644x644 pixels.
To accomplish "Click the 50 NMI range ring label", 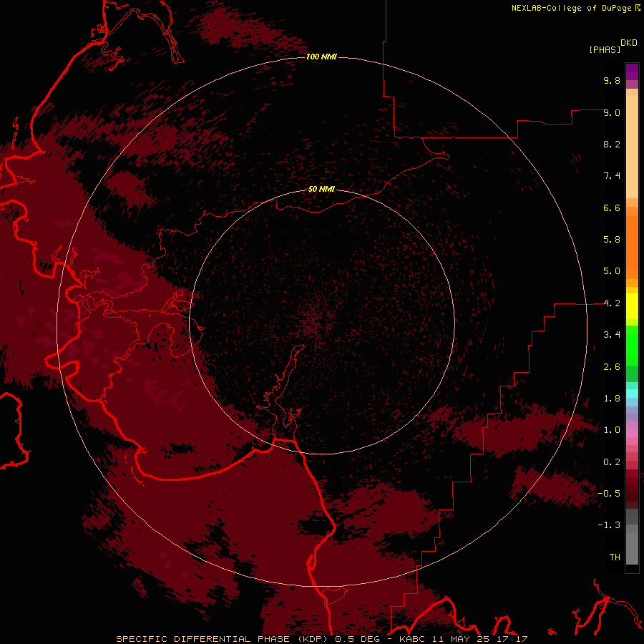I will point(321,189).
